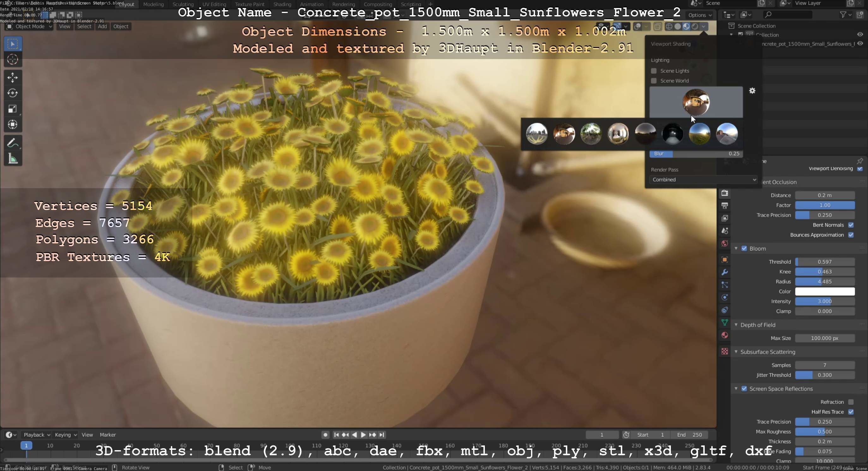This screenshot has width=868, height=471.
Task: Select the Measure ruler tool
Action: 13,158
